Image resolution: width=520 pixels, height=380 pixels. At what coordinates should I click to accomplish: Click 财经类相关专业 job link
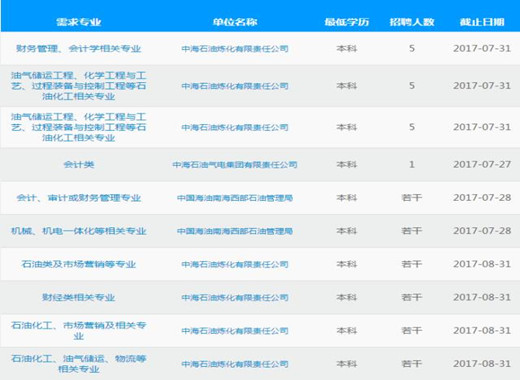(79, 297)
